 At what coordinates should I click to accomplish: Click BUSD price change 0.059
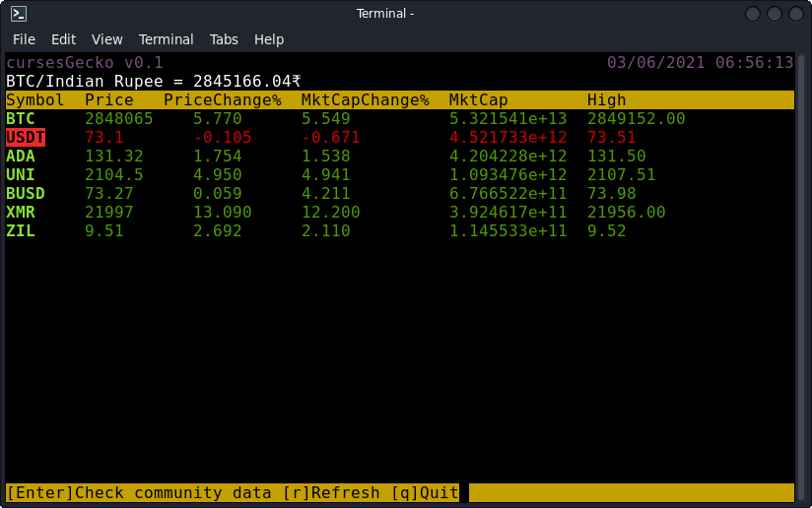click(218, 193)
